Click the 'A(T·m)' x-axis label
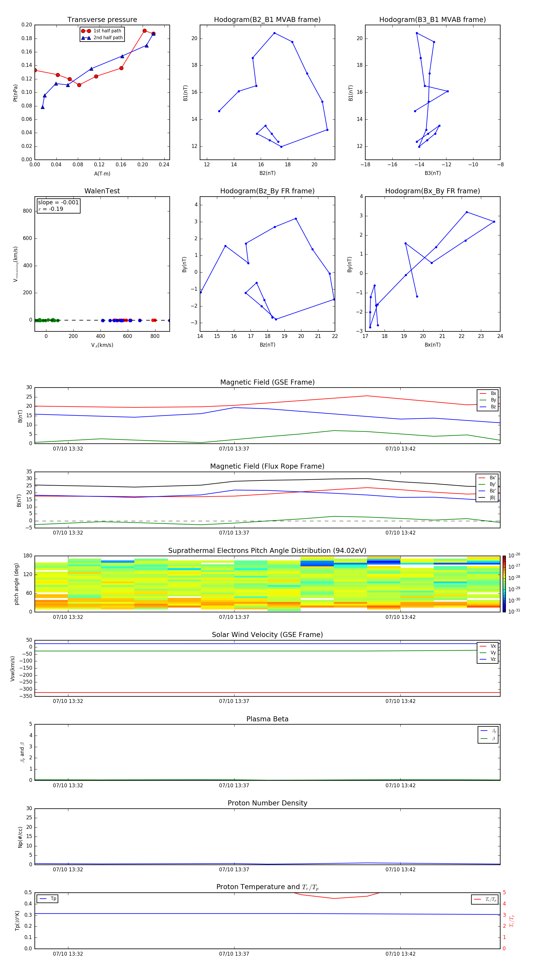The image size is (535, 980). click(102, 173)
